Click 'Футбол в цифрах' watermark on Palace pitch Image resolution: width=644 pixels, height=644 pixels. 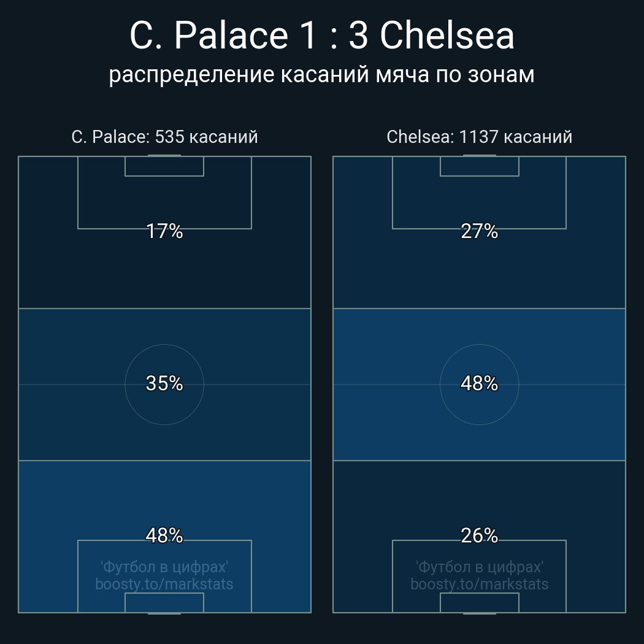click(164, 567)
